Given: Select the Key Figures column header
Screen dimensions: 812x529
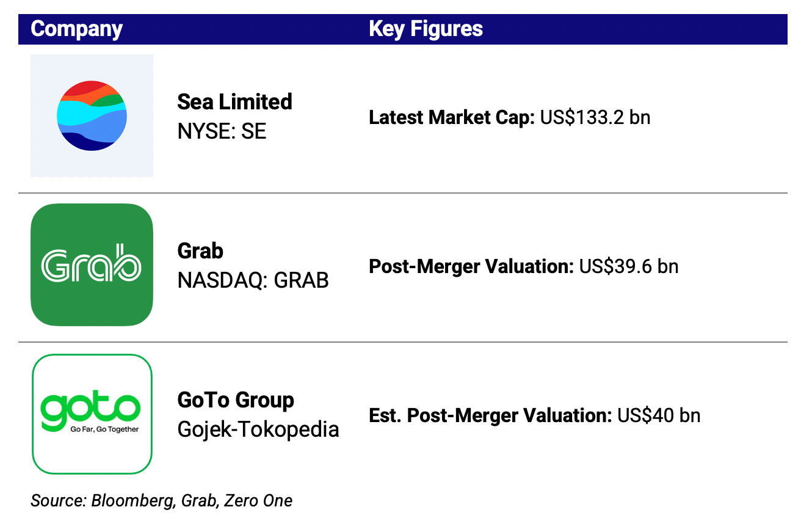Looking at the screenshot, I should click(x=426, y=29).
